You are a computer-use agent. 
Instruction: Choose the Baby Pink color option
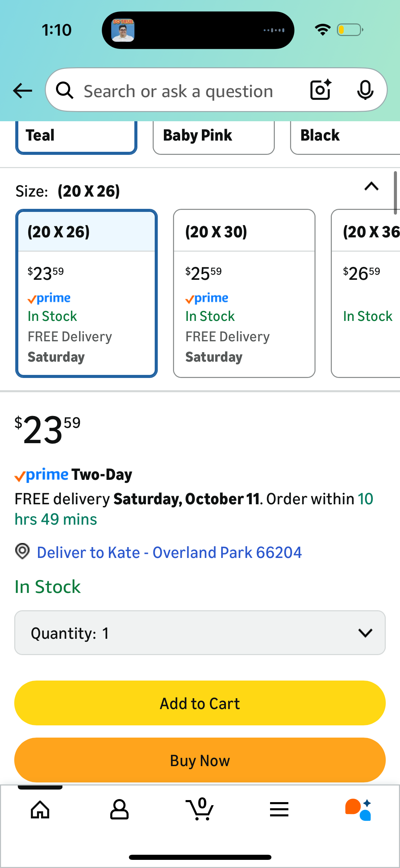[213, 136]
